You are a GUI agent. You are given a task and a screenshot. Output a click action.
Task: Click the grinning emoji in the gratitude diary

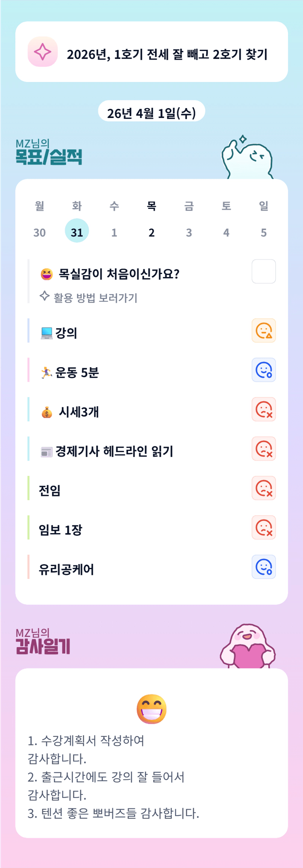click(151, 709)
